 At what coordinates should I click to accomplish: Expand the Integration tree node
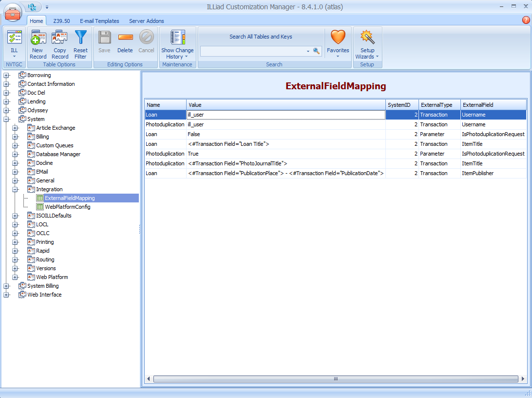pyautogui.click(x=15, y=189)
